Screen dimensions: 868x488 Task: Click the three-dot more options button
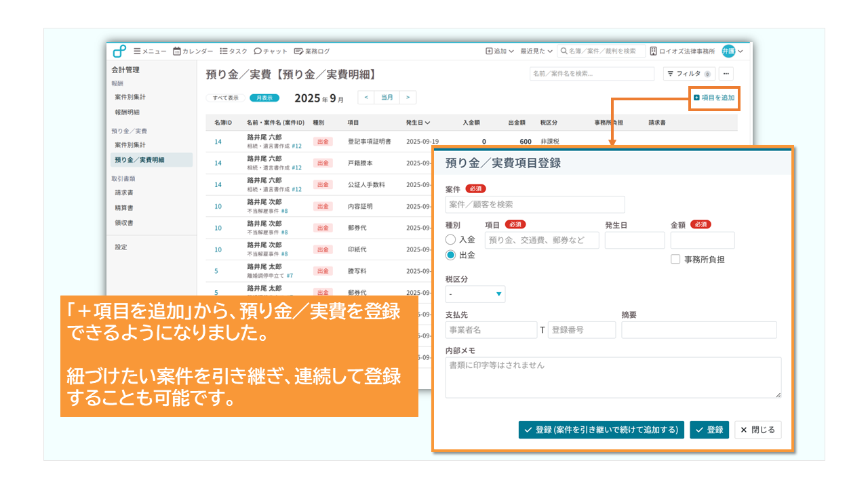pos(726,74)
